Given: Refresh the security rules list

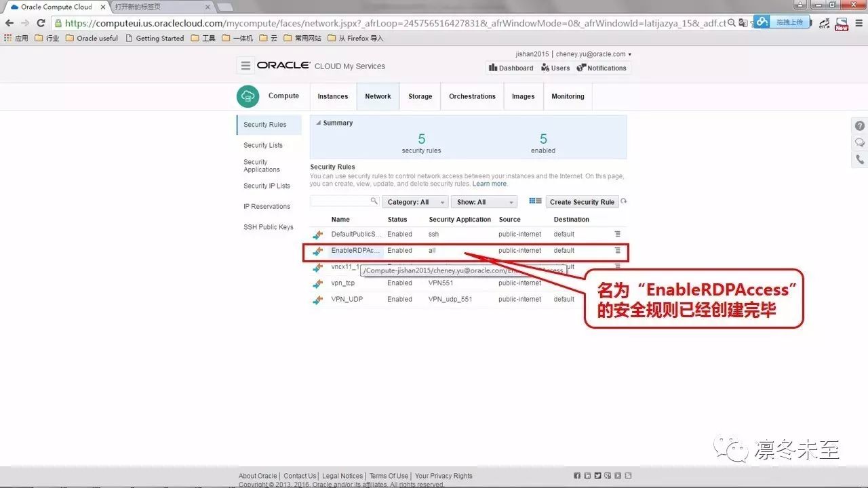Looking at the screenshot, I should coord(624,201).
